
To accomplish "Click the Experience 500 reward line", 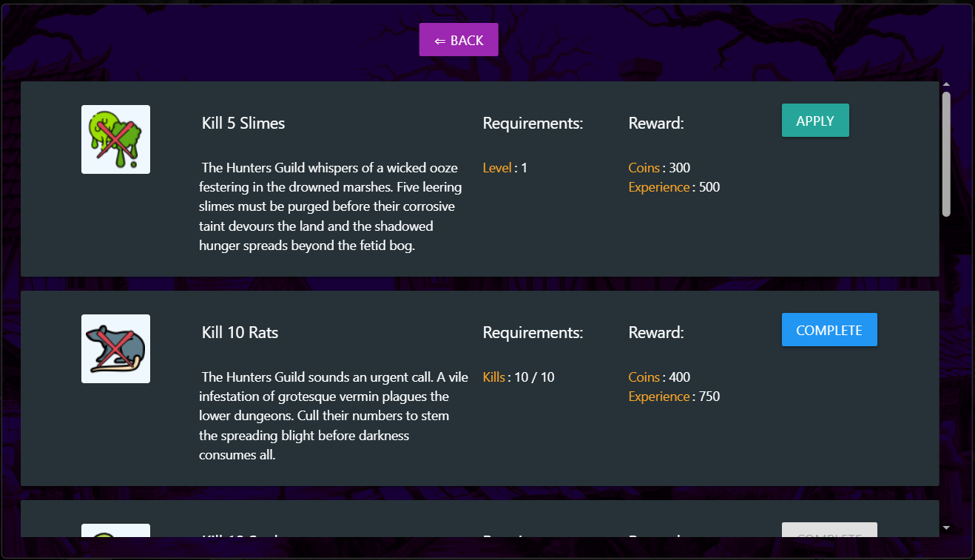I will coord(674,187).
